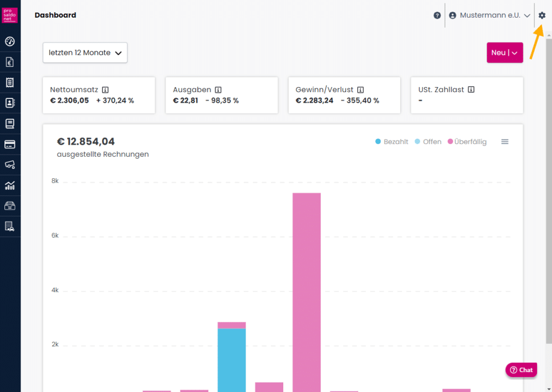Screen dimensions: 552x392
Task: Toggle the Bezahlt series in chart legend
Action: pyautogui.click(x=392, y=142)
